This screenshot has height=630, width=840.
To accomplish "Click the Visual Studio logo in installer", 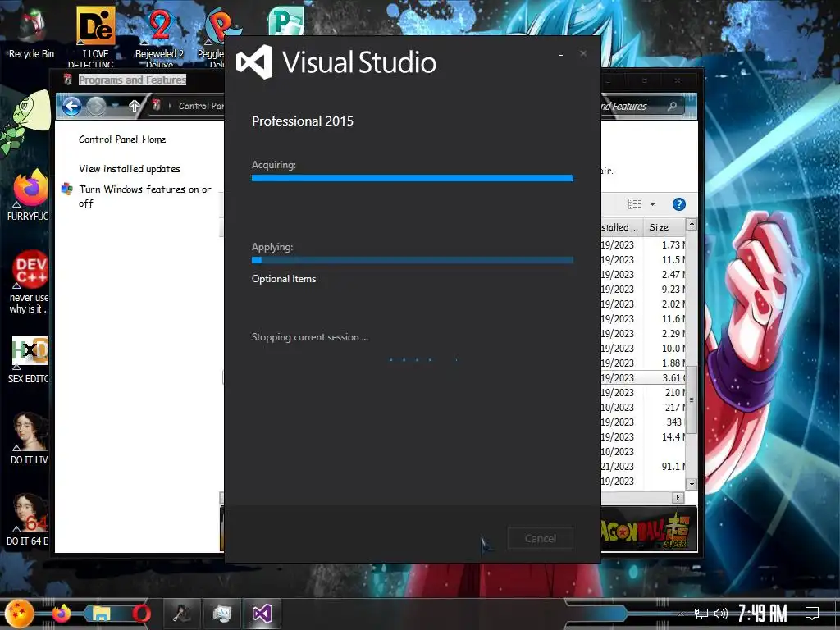I will pyautogui.click(x=254, y=62).
